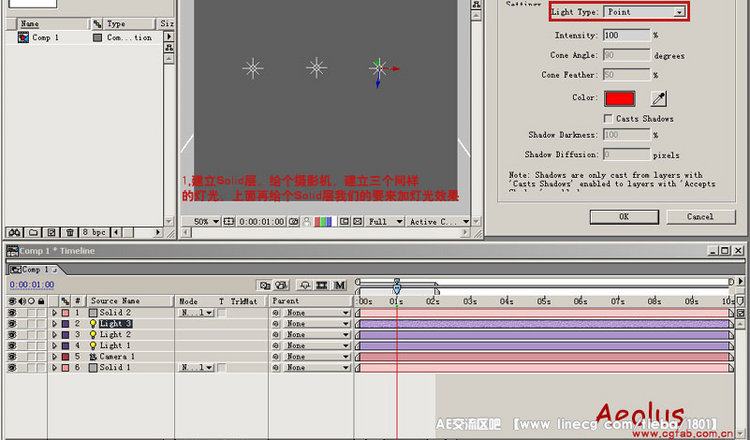The height and width of the screenshot is (440, 750).
Task: Click the snapshot camera icon in viewer
Action: [x=294, y=221]
